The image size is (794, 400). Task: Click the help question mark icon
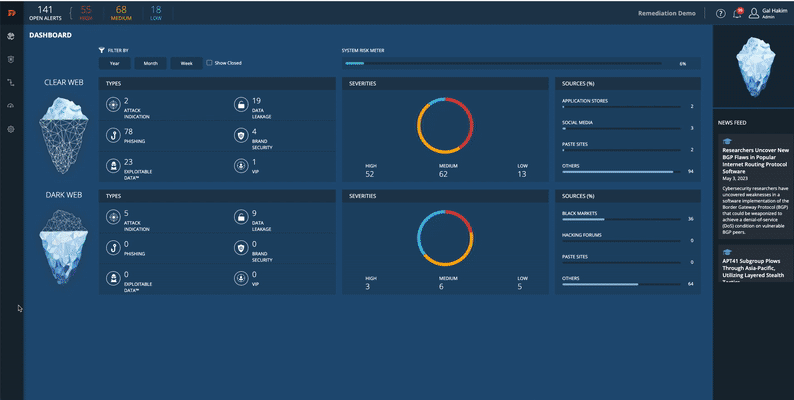[x=721, y=13]
